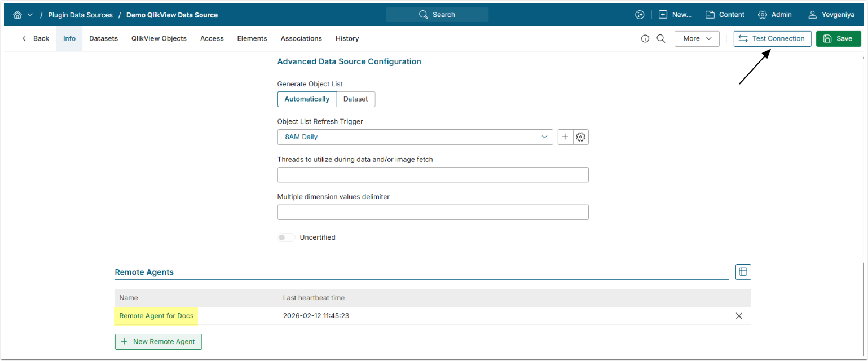This screenshot has height=361, width=868.
Task: Select Automatically for Generate Object List
Action: coord(307,99)
